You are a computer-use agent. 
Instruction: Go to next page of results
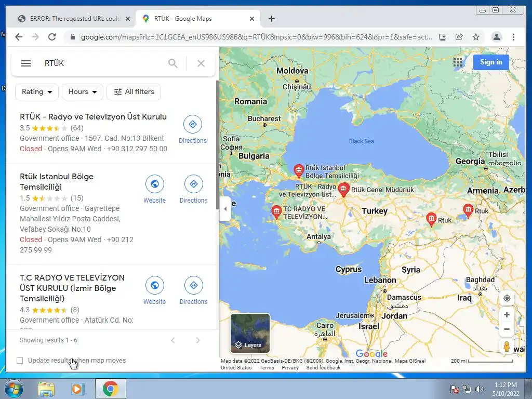click(x=198, y=340)
